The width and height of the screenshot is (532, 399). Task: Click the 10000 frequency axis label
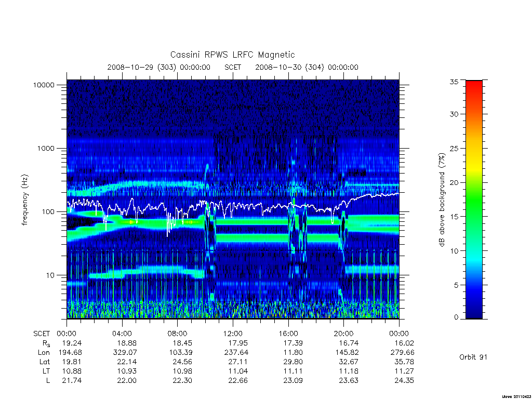[x=44, y=85]
